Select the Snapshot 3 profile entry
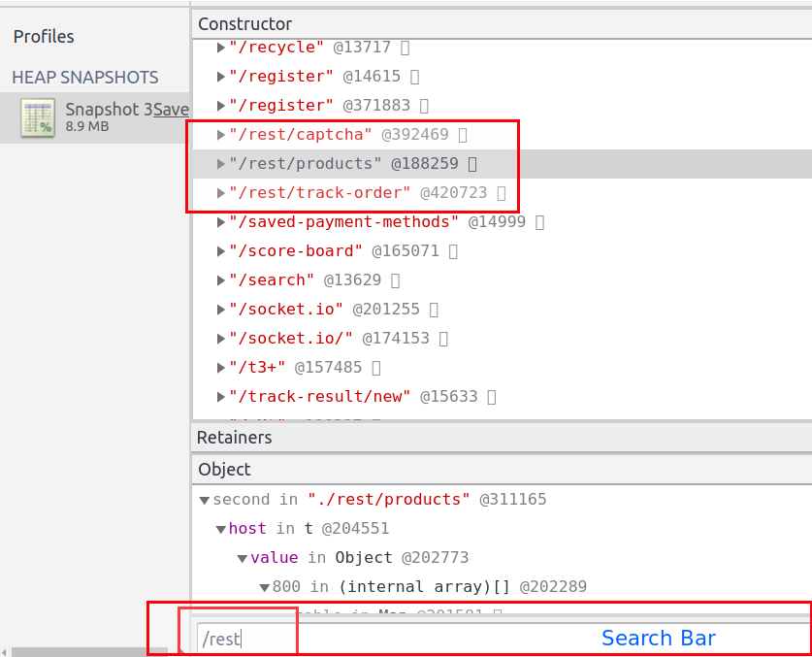Viewport: 812px width, 657px height. tap(95, 117)
